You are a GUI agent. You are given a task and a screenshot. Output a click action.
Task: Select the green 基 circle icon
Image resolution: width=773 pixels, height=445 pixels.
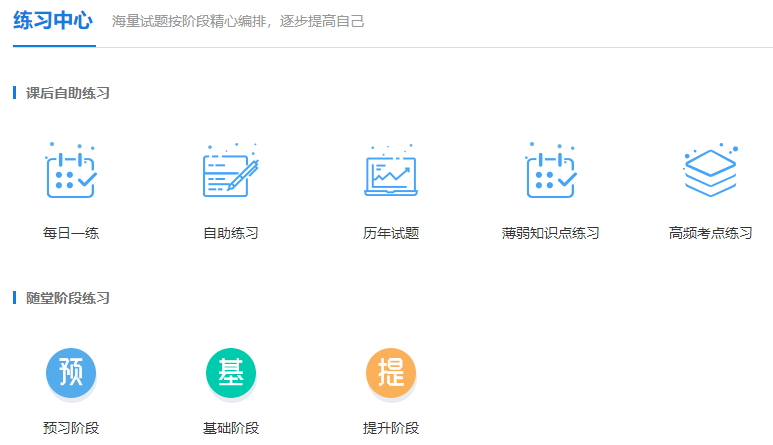tap(231, 373)
